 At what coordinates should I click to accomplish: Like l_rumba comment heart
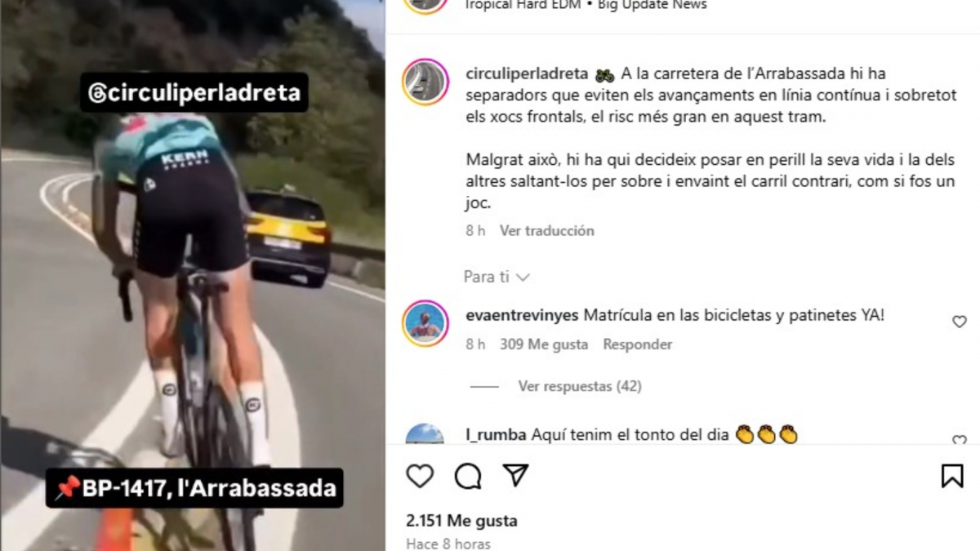pyautogui.click(x=960, y=441)
